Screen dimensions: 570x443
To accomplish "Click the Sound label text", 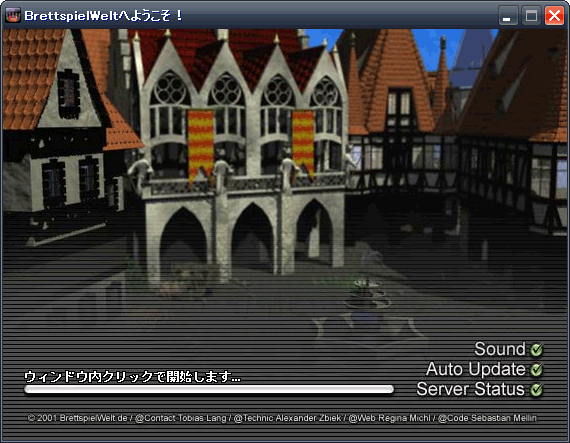I will pos(500,349).
